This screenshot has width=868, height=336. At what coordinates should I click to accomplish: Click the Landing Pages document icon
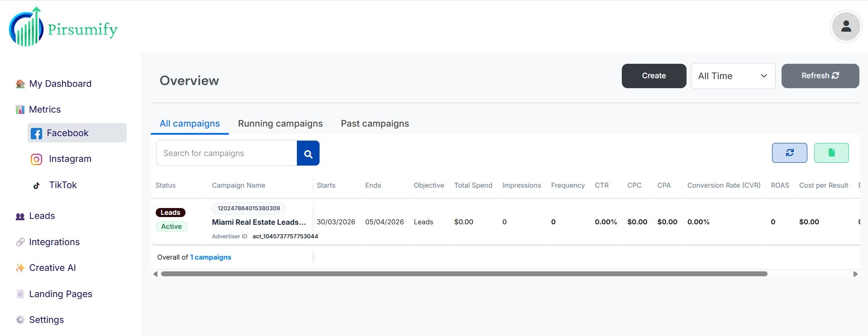[x=20, y=294]
